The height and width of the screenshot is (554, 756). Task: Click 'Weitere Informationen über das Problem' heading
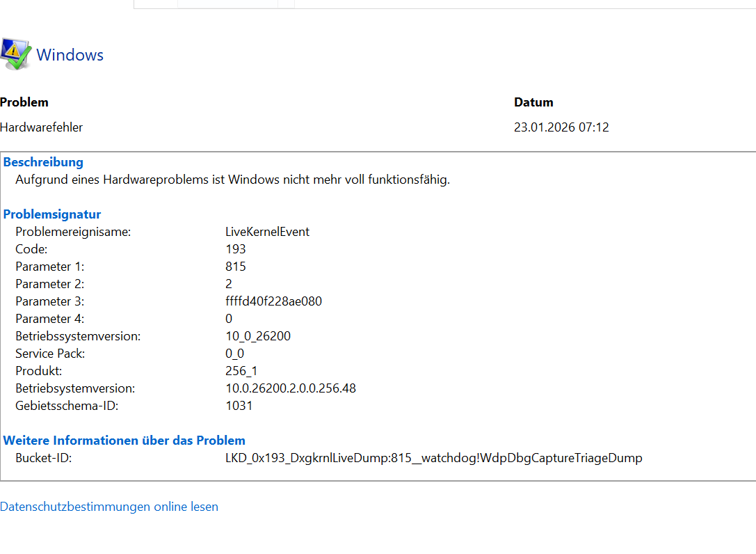(124, 440)
